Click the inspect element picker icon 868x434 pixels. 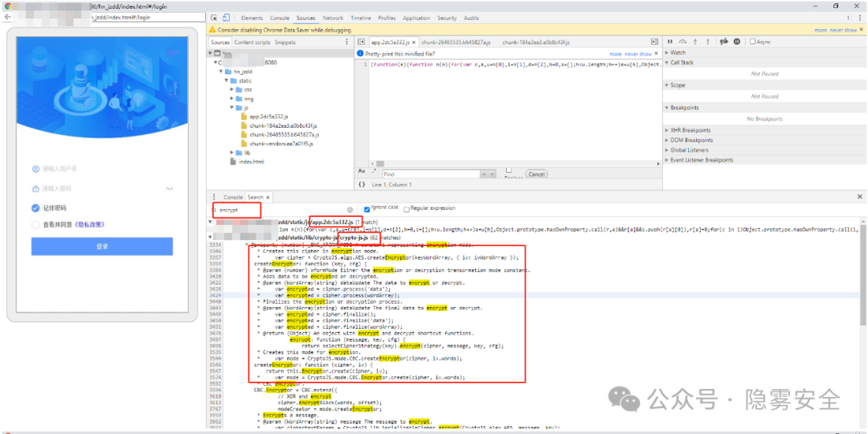click(x=213, y=18)
